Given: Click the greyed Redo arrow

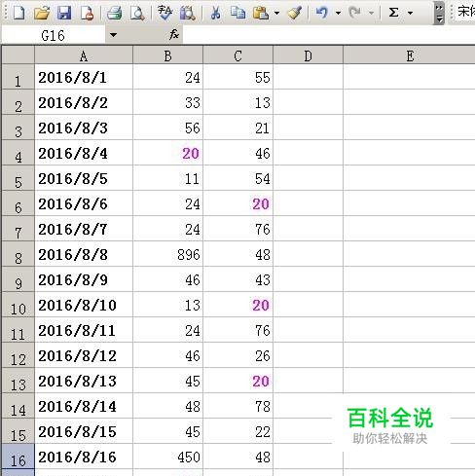Looking at the screenshot, I should 355,13.
